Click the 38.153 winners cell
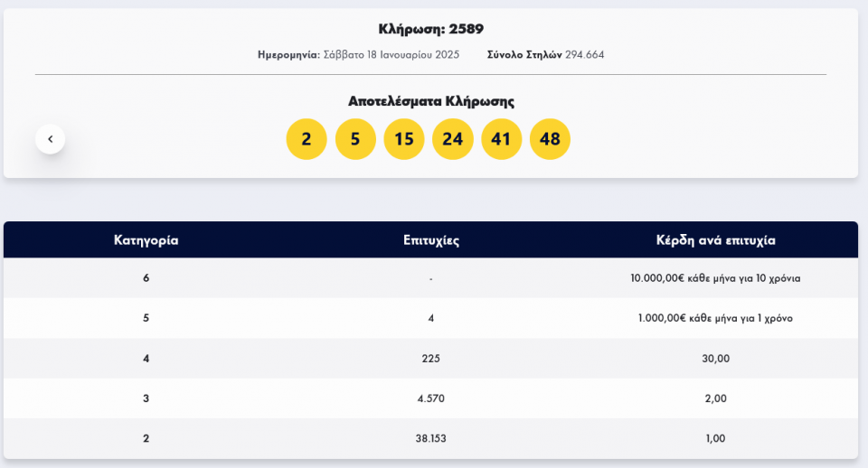The image size is (868, 468). tap(431, 438)
